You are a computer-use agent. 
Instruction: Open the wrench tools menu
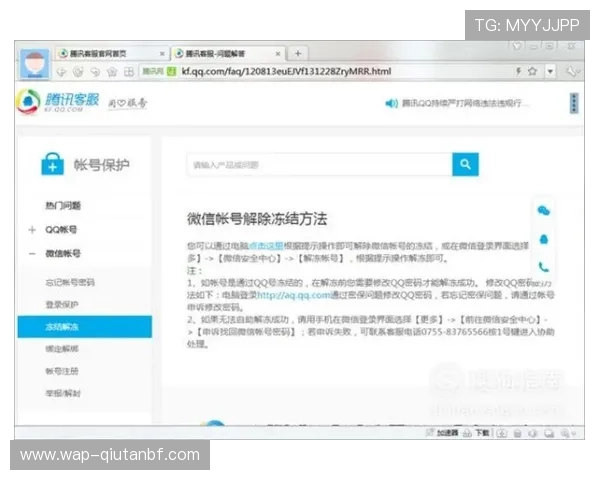click(x=572, y=72)
